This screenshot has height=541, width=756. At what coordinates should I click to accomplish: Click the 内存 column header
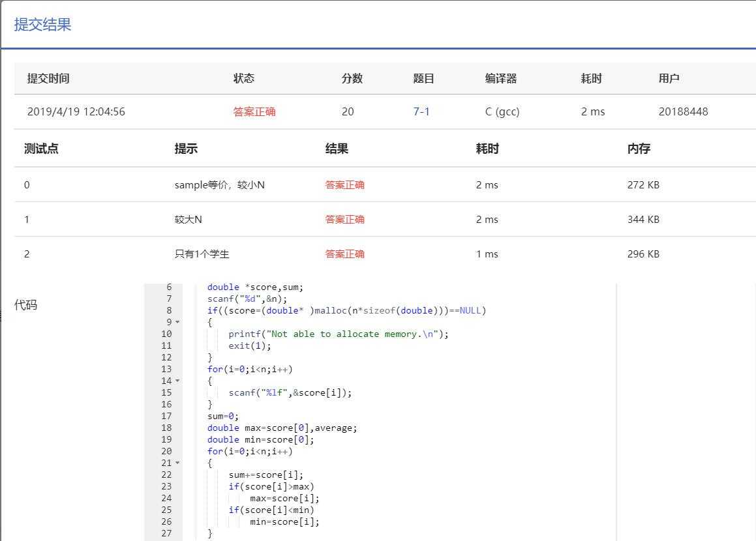click(x=639, y=149)
